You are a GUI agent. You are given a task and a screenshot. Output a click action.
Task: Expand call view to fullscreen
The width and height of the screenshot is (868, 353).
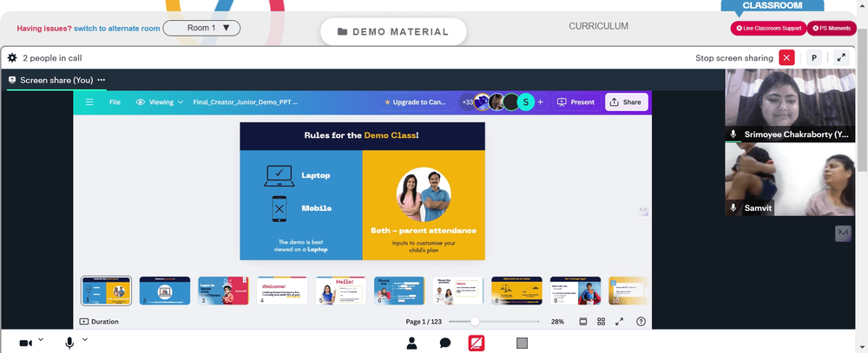click(841, 57)
